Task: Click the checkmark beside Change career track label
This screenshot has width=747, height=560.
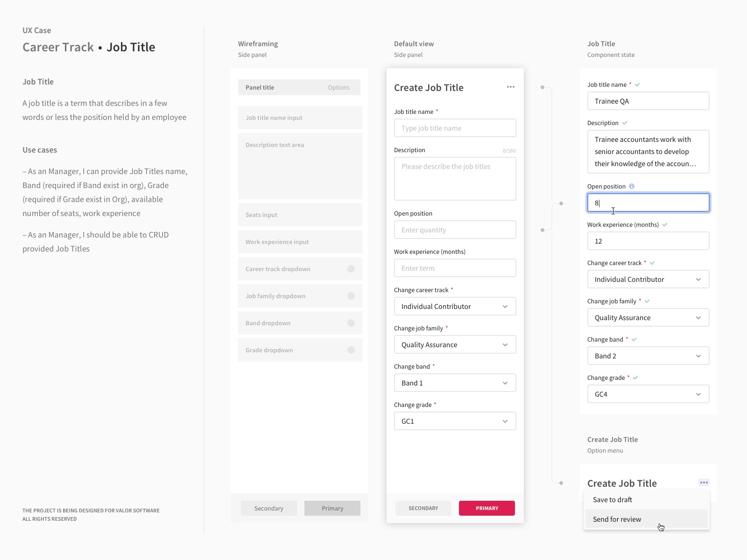Action: pyautogui.click(x=652, y=262)
